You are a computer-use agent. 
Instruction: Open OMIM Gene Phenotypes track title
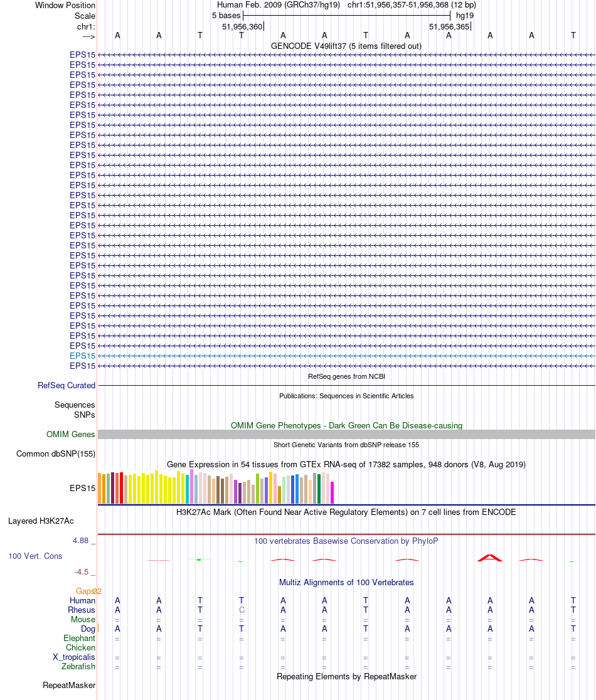pos(346,425)
